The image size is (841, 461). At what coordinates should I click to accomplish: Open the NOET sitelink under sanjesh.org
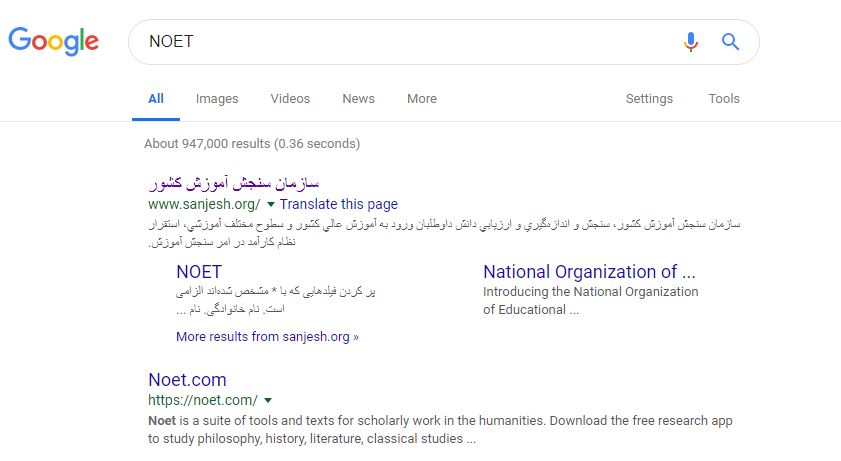point(198,272)
